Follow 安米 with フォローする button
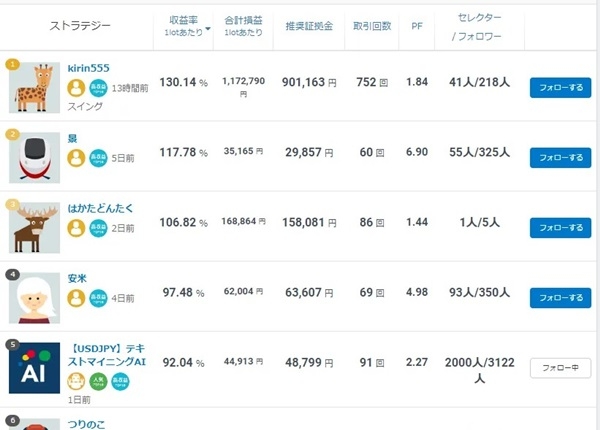 561,298
